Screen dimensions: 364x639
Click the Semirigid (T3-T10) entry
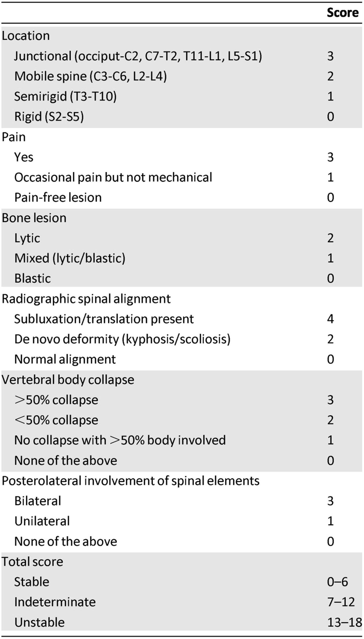coord(65,96)
